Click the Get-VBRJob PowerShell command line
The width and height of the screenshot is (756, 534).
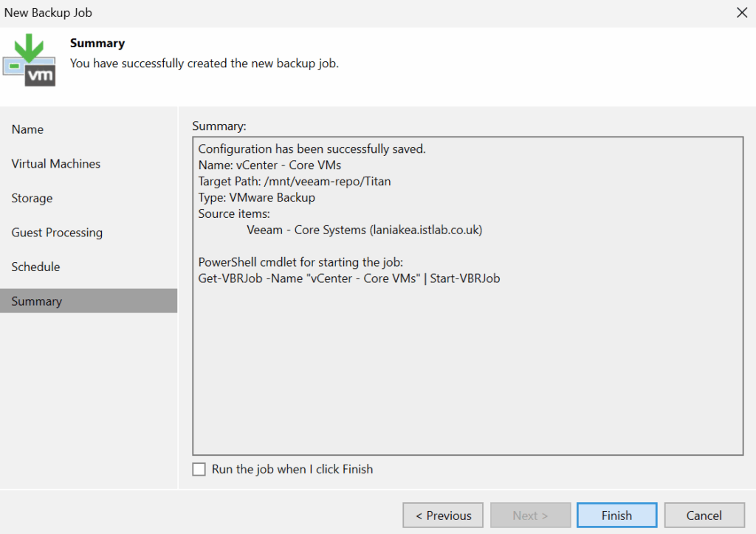[x=349, y=278]
